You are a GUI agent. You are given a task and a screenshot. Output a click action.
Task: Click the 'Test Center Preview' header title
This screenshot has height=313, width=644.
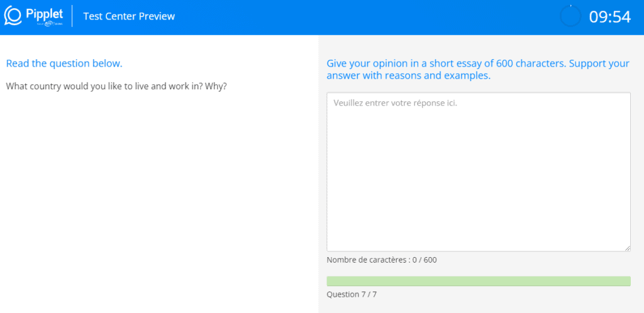point(129,16)
